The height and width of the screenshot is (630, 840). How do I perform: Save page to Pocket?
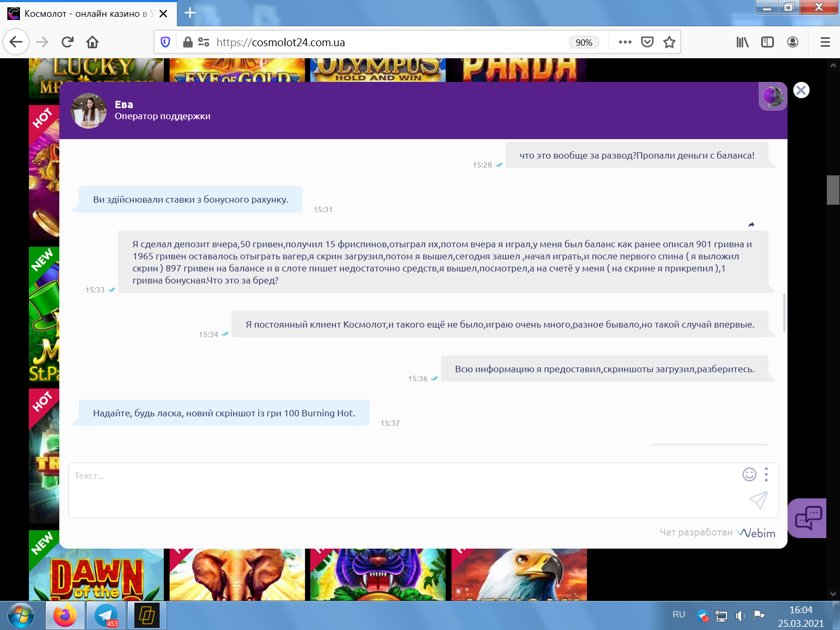(647, 42)
